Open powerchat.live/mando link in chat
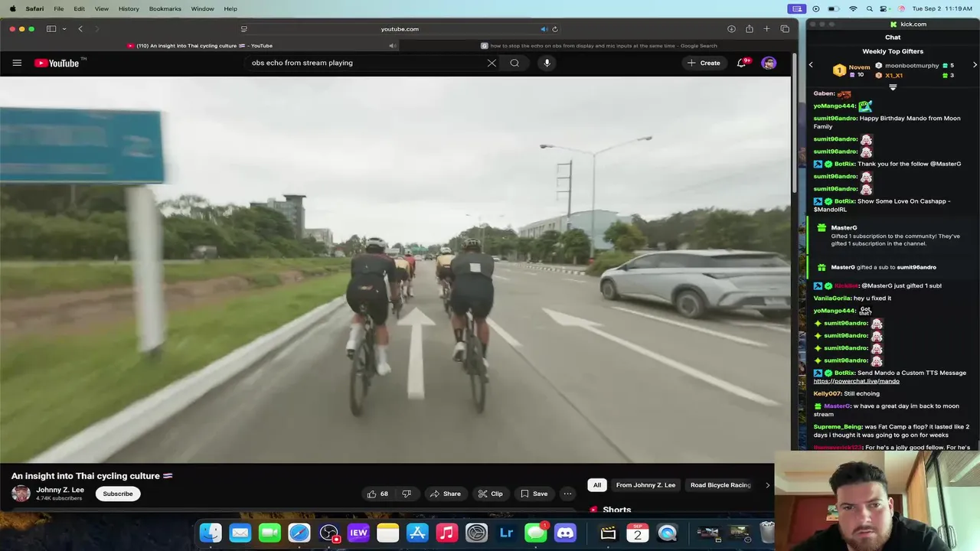 pyautogui.click(x=856, y=381)
